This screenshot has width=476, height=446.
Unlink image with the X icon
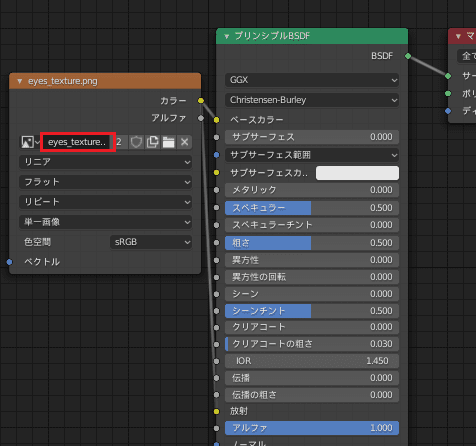click(x=184, y=142)
